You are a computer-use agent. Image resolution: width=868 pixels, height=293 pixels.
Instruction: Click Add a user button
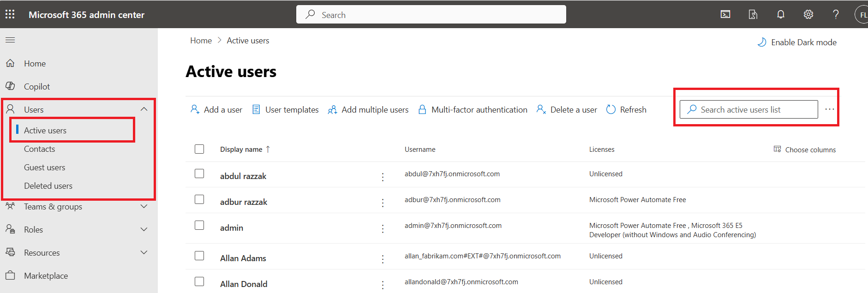pyautogui.click(x=216, y=109)
